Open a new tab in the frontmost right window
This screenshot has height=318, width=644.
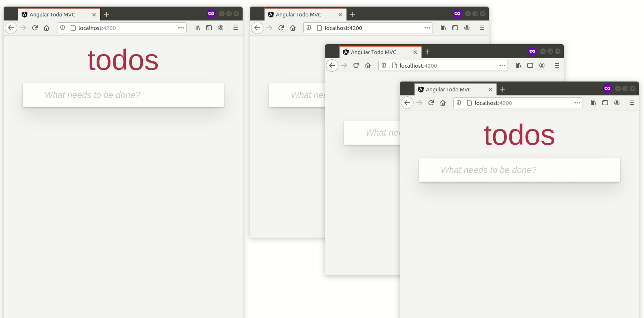point(503,89)
